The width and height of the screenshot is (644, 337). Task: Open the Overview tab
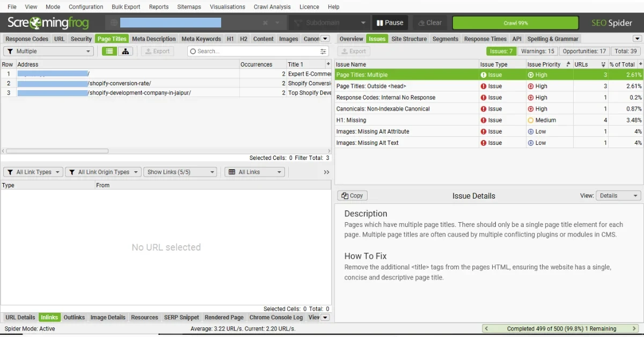click(352, 39)
